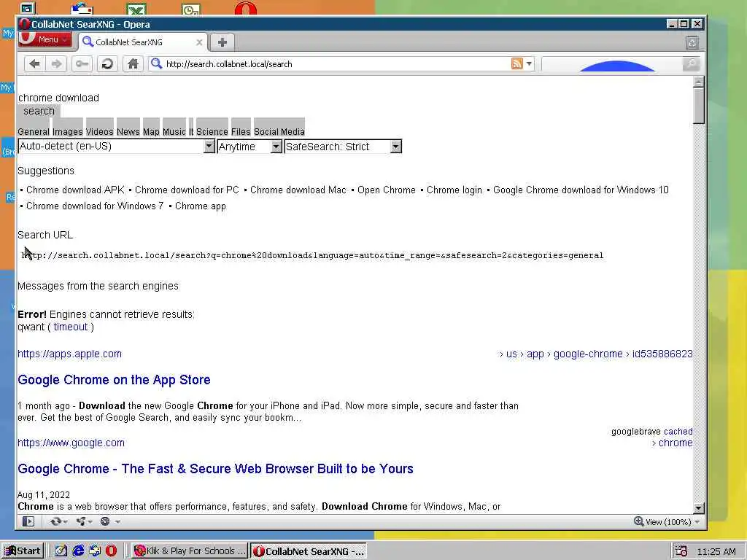
Task: Select suggestion Chrome app
Action: click(x=200, y=206)
